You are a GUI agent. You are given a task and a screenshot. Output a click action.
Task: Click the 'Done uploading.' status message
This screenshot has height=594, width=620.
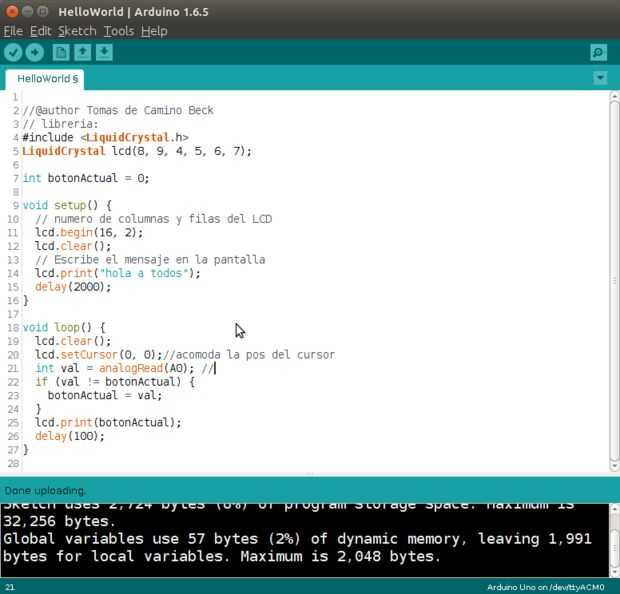coord(45,490)
